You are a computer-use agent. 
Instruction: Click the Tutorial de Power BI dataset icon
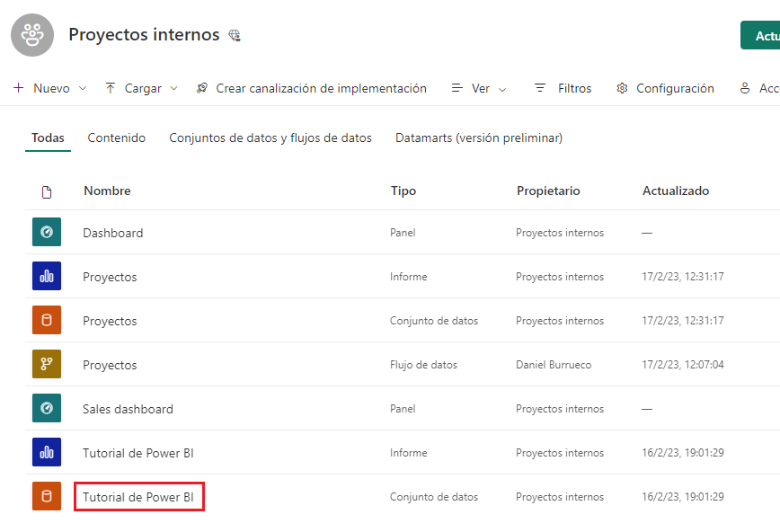47,496
